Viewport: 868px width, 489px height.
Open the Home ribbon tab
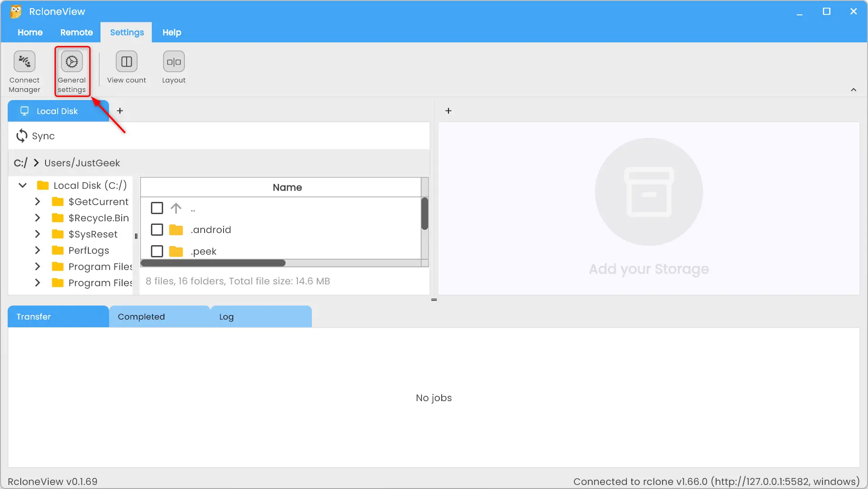(x=30, y=32)
